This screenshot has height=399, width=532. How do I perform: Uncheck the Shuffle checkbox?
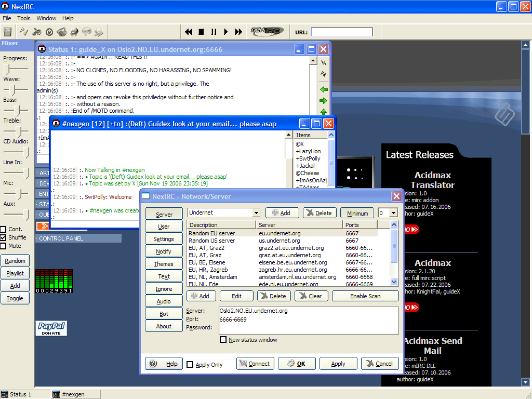4,237
